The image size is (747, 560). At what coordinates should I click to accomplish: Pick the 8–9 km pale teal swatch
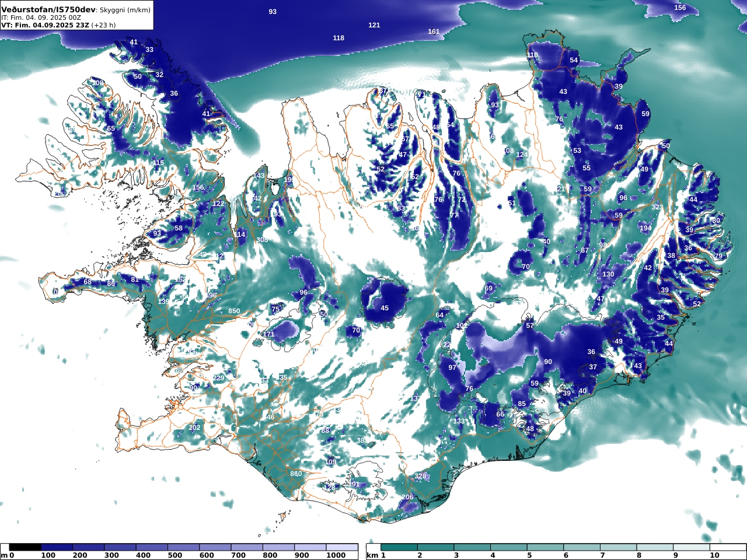pos(655,547)
